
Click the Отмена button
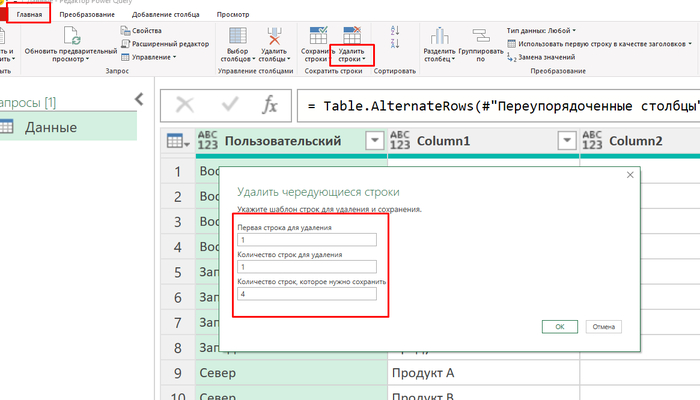coord(604,327)
